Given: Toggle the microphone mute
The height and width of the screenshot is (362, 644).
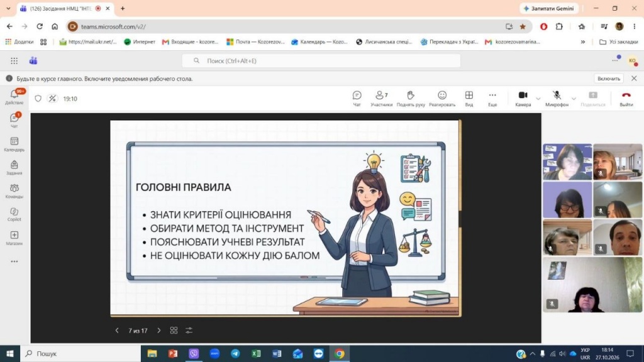Looking at the screenshot, I should (x=557, y=99).
